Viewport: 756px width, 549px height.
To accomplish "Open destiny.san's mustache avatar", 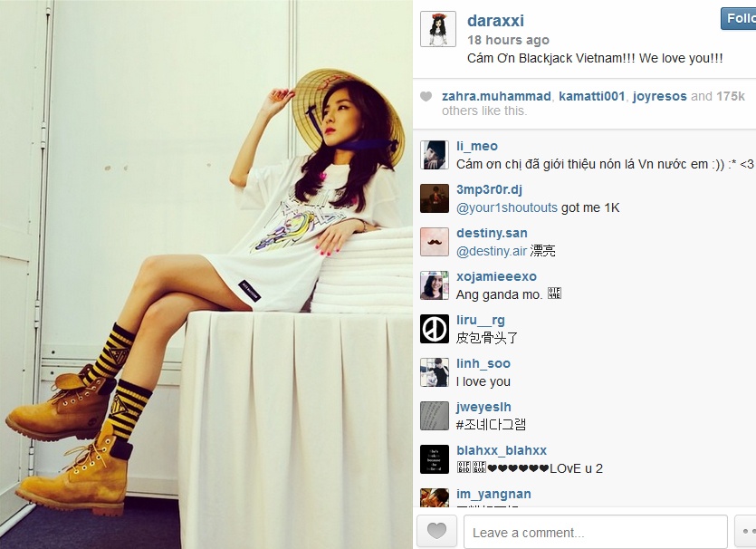I will coord(435,242).
